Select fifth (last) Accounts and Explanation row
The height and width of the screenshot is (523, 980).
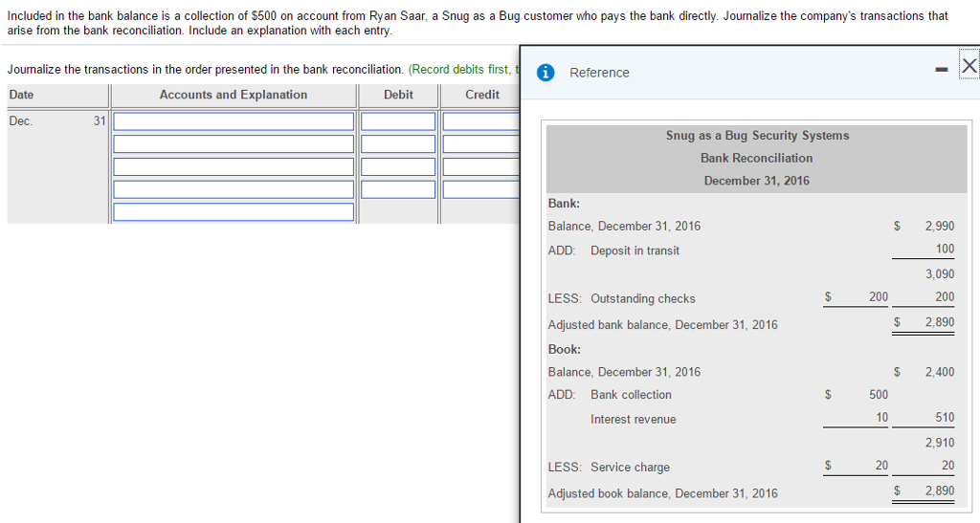click(x=234, y=211)
